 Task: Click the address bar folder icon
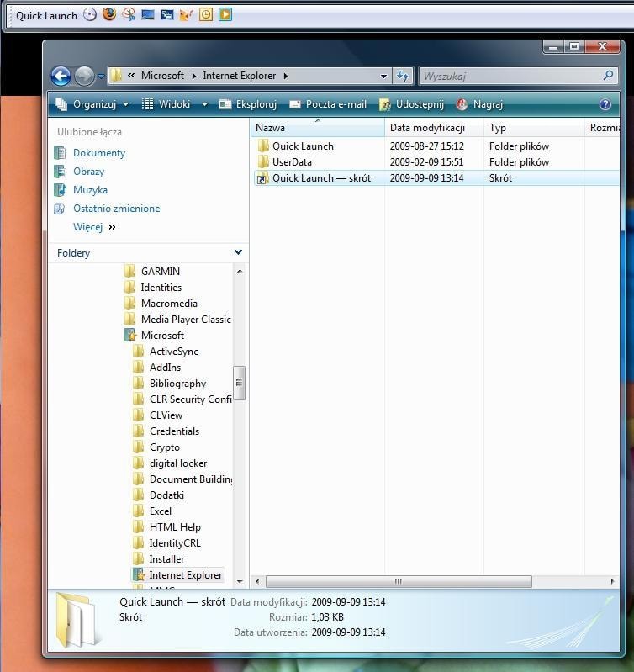pyautogui.click(x=116, y=76)
